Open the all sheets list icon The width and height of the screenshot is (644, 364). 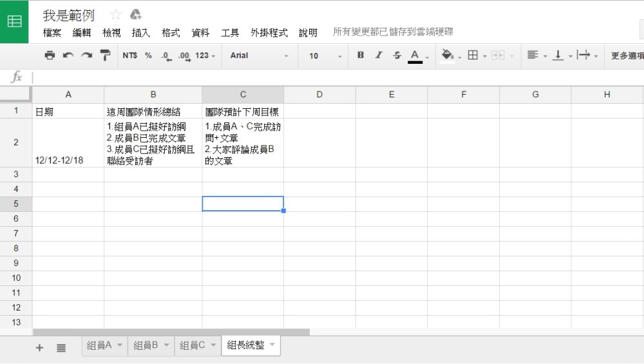click(x=61, y=347)
